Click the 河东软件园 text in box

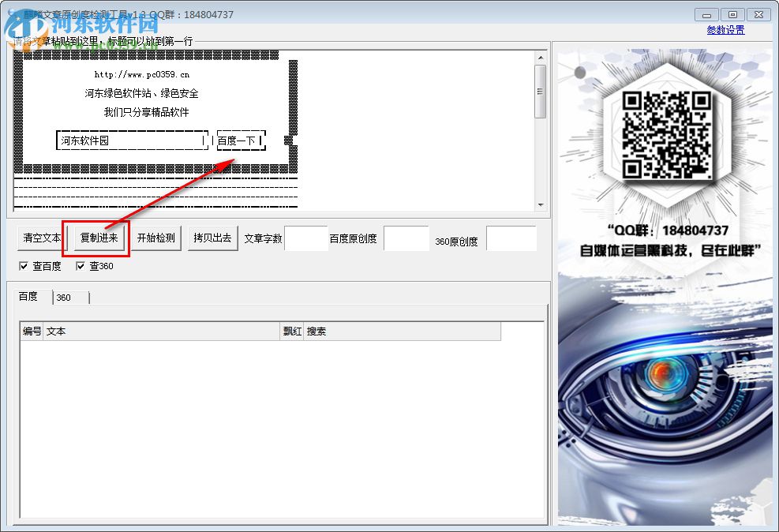click(85, 140)
